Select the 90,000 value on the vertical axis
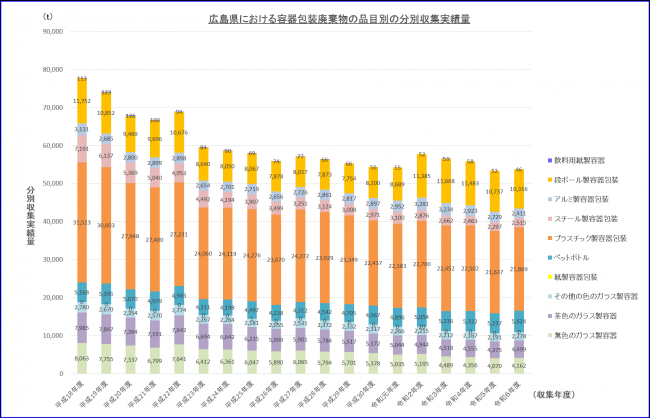 coord(53,31)
